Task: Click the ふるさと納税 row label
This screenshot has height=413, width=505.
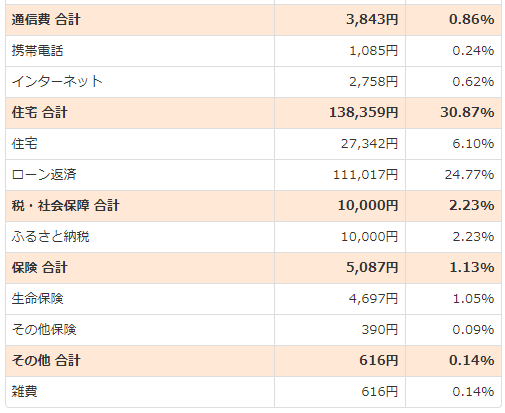Action: [x=50, y=237]
